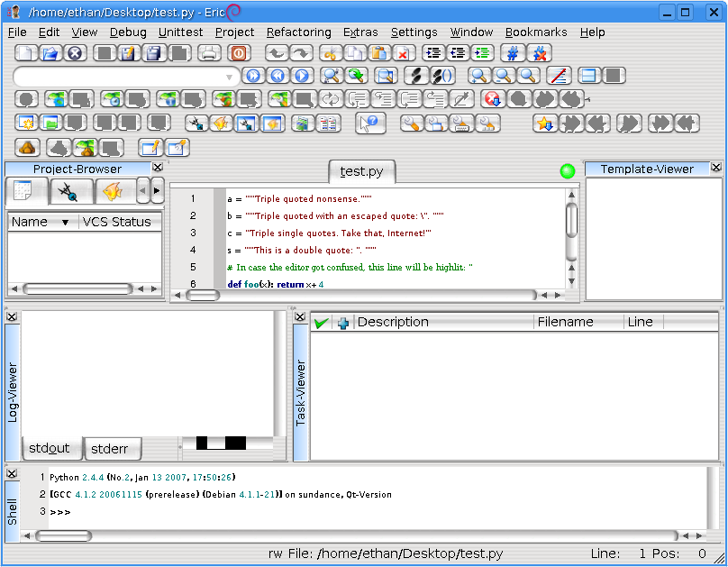Click the What's This help cursor icon
Viewport: 728px width, 567px height.
pyautogui.click(x=370, y=123)
